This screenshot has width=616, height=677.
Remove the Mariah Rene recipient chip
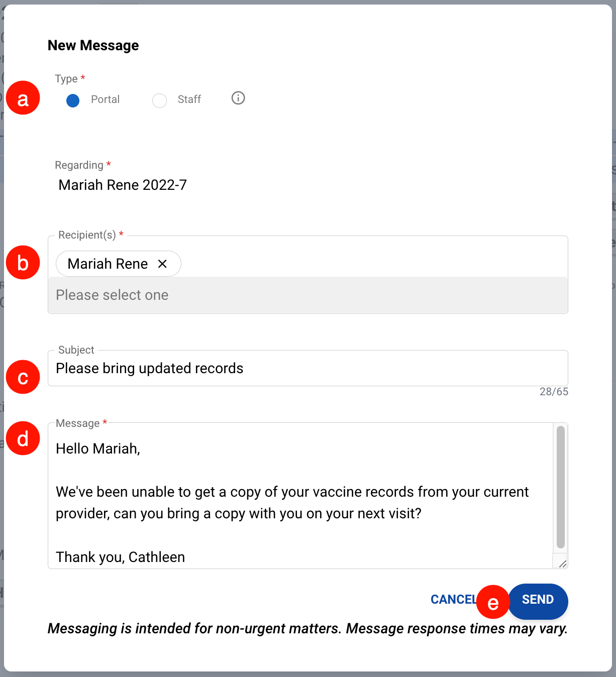pos(162,264)
